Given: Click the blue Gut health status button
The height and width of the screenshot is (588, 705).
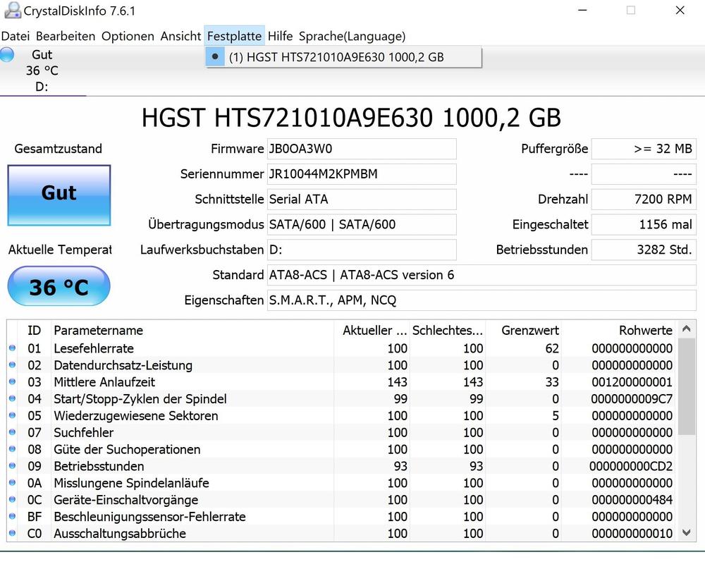Looking at the screenshot, I should pyautogui.click(x=59, y=195).
